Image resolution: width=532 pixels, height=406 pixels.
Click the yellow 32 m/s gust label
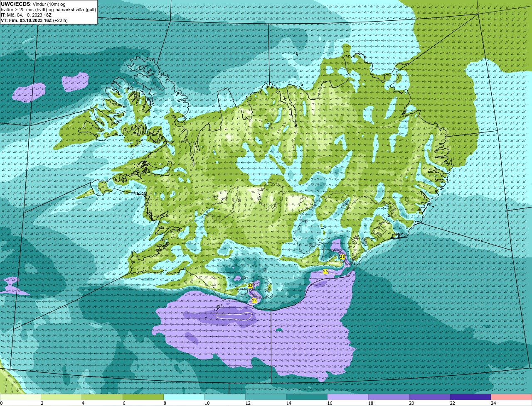[250, 286]
